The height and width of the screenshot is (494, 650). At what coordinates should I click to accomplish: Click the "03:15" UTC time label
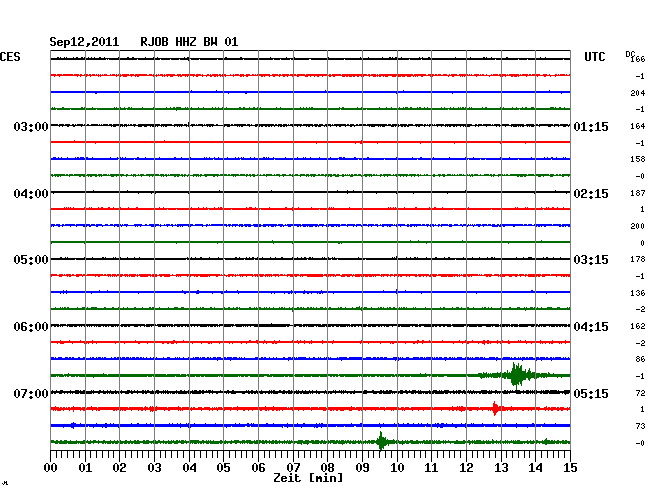[591, 260]
